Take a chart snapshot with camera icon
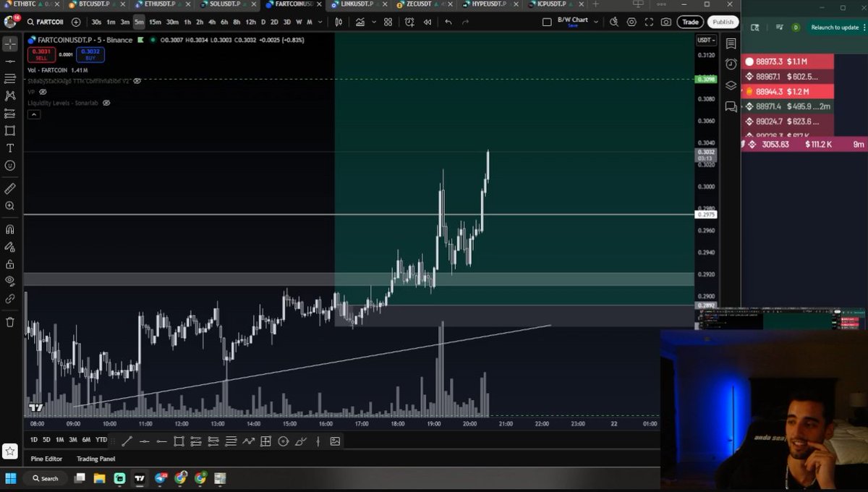Viewport: 868px width, 492px height. tap(666, 22)
